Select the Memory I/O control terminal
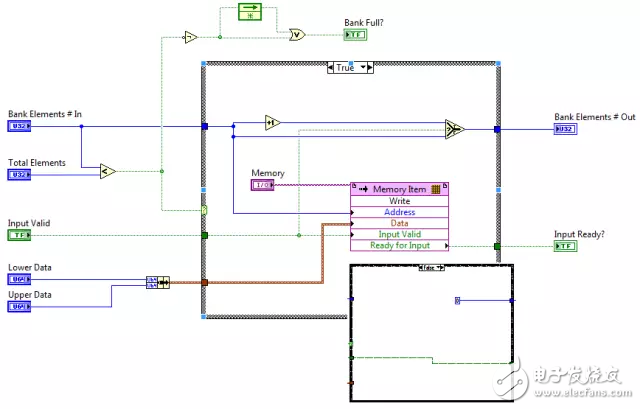This screenshot has height=409, width=640. click(x=261, y=185)
